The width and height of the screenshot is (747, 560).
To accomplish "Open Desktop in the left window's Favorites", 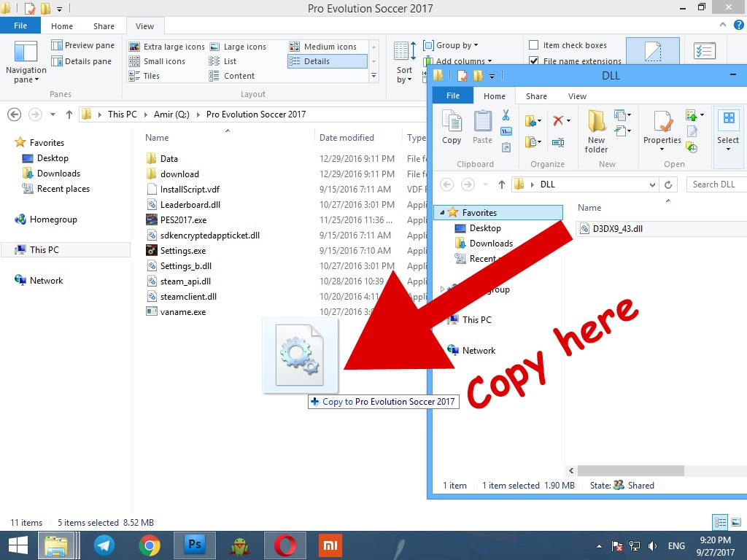I will pyautogui.click(x=53, y=158).
